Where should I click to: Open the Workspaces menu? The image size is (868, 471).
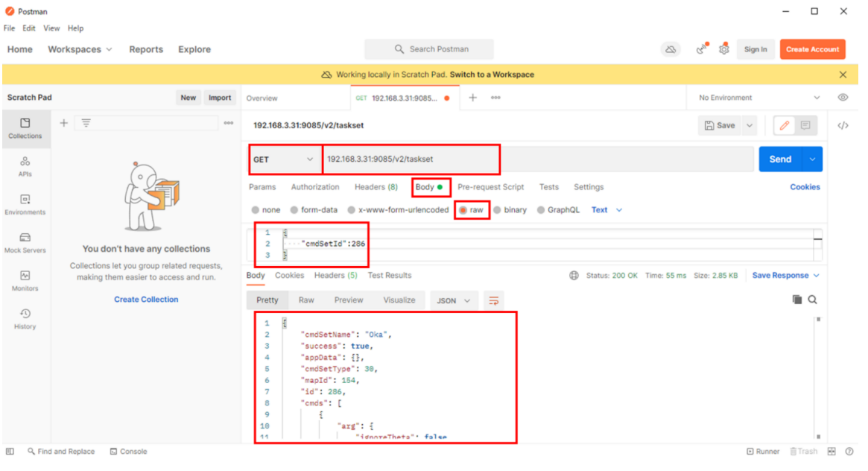[80, 49]
